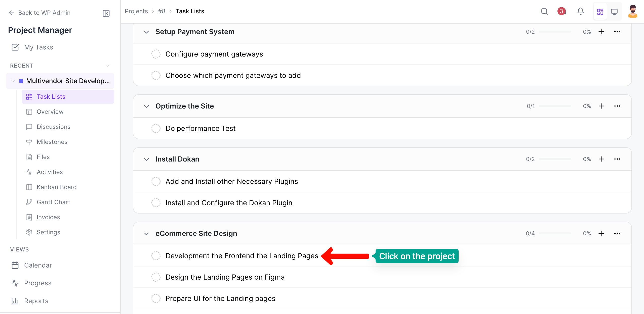Check off Do performance Test task

pos(156,128)
